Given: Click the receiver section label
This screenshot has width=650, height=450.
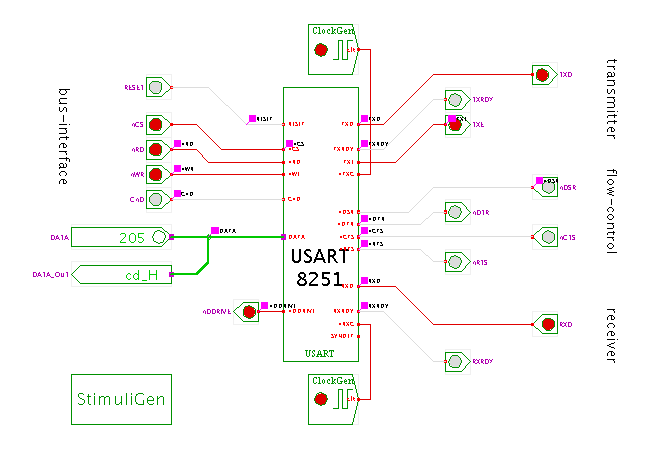Looking at the screenshot, I should point(611,336).
